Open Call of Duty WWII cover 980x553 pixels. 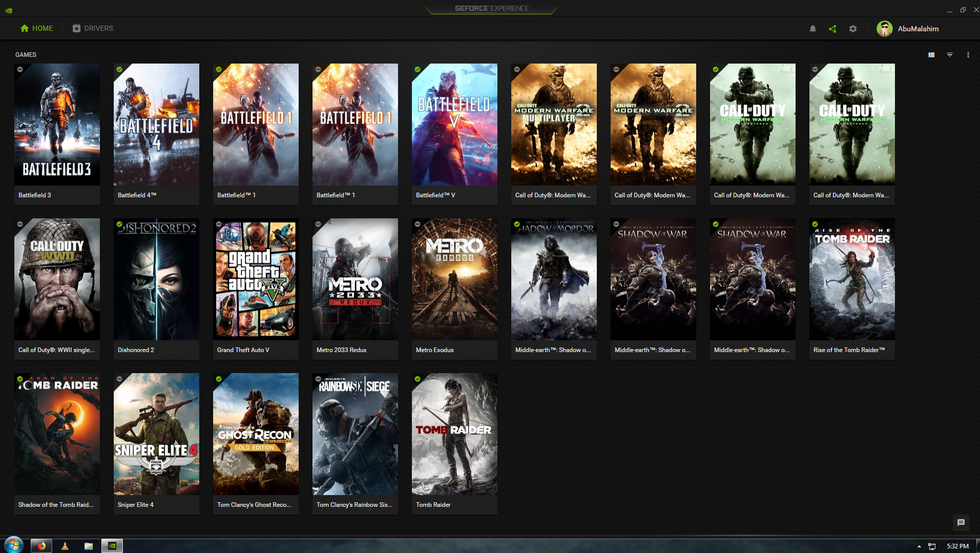point(57,279)
